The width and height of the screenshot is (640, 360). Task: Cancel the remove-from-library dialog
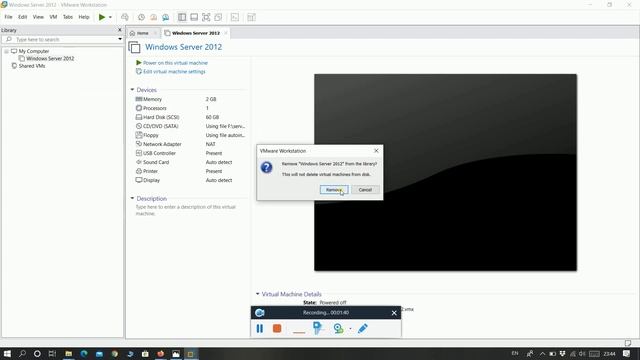pos(365,190)
